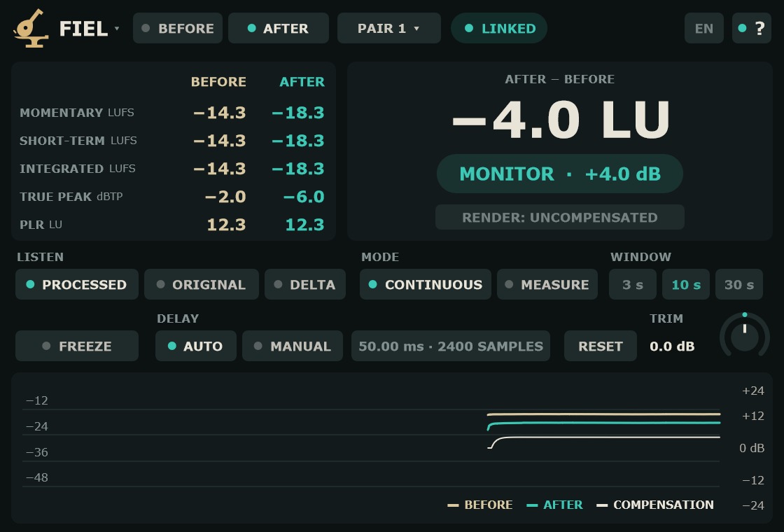The image size is (784, 532).
Task: Select MANUAL delay mode
Action: coord(293,346)
